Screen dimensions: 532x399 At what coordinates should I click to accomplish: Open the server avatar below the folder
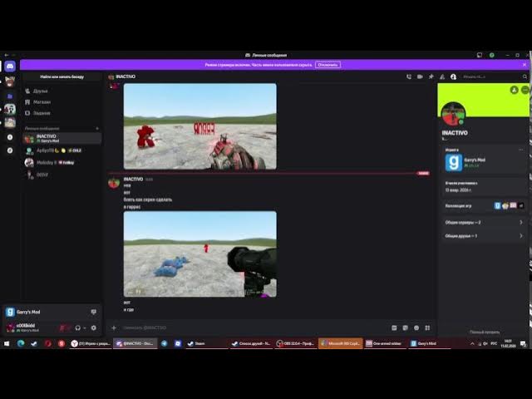(10, 109)
